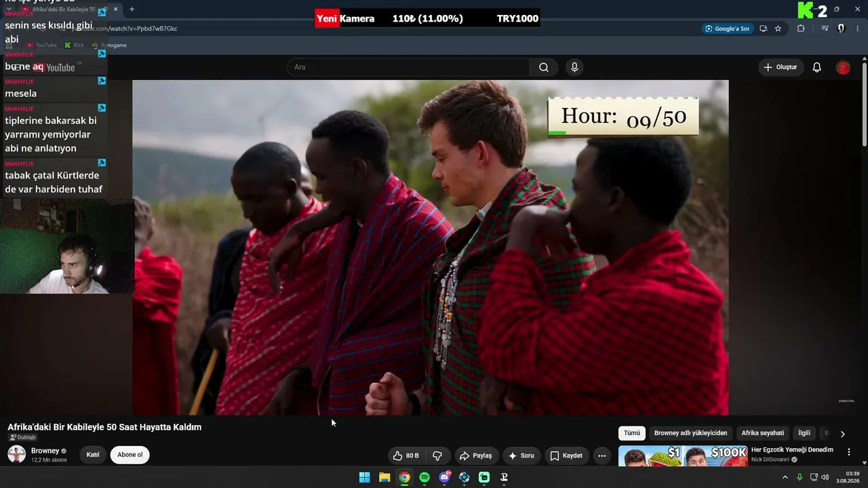Open Spotify from the taskbar
This screenshot has width=868, height=488.
click(x=425, y=477)
